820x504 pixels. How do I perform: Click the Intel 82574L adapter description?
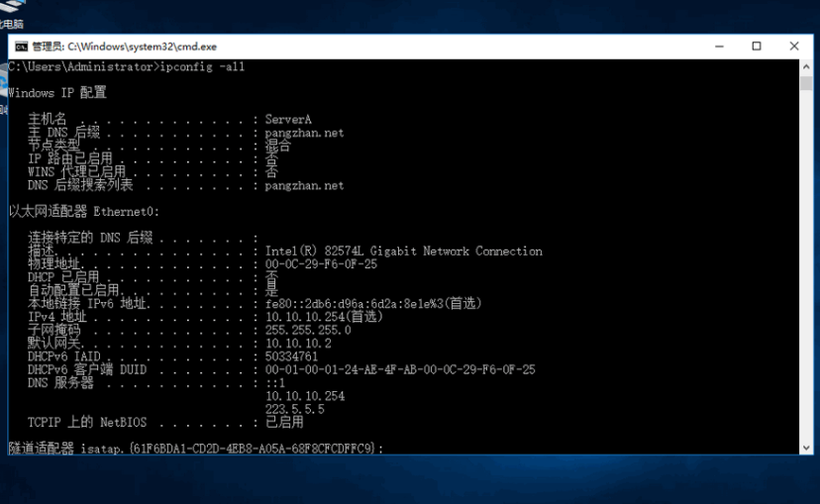coord(404,251)
